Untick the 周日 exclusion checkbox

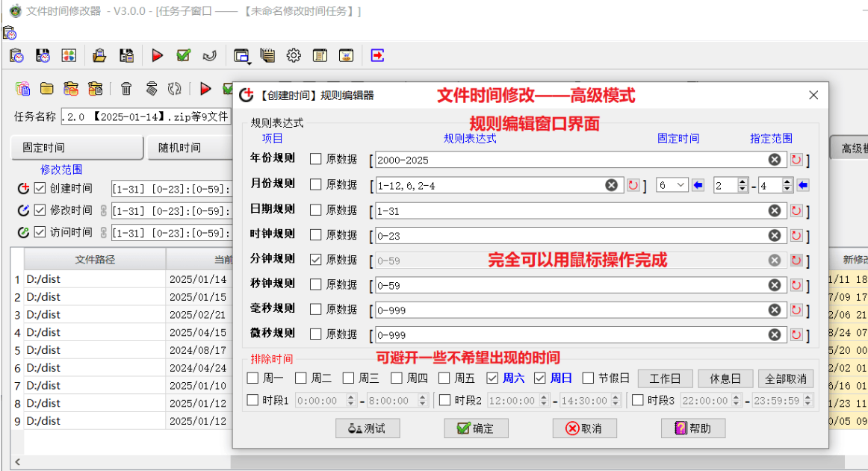pos(540,378)
